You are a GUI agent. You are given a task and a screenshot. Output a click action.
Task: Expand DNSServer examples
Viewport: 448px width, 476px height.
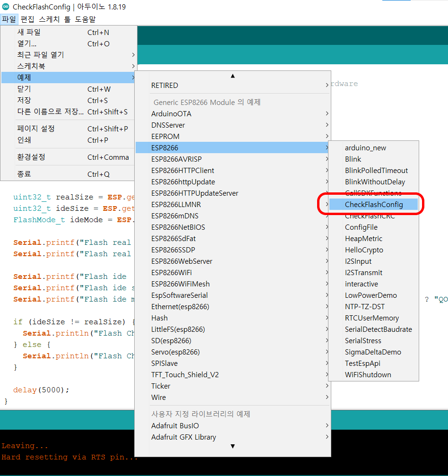[x=233, y=125]
